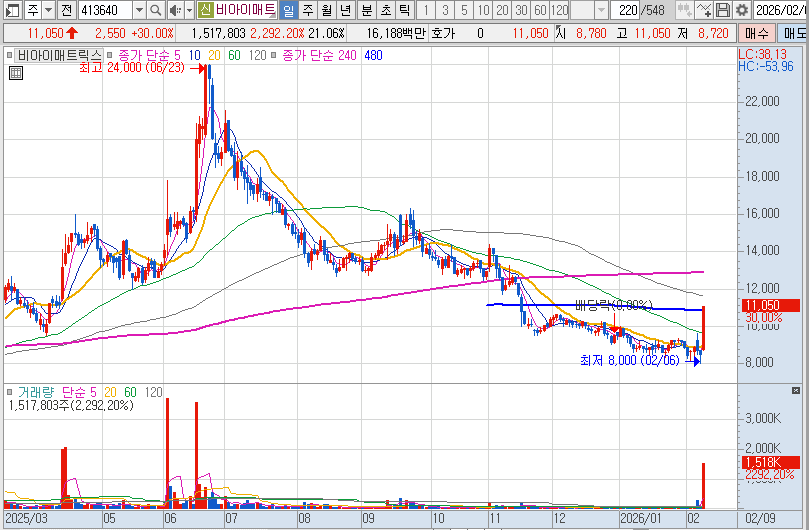The width and height of the screenshot is (809, 530).
Task: Click 호가 quote label
Action: pyautogui.click(x=443, y=34)
